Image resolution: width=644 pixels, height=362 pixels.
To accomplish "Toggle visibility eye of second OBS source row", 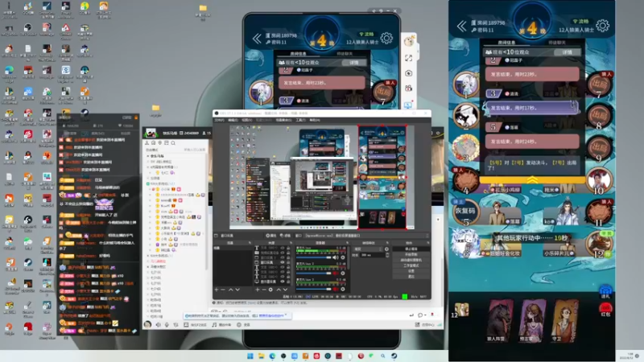I will click(283, 253).
